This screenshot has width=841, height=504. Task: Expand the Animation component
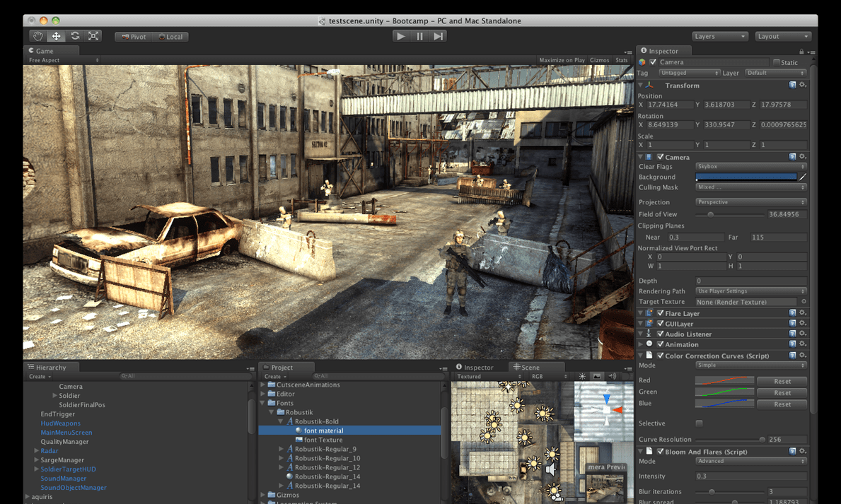(640, 344)
